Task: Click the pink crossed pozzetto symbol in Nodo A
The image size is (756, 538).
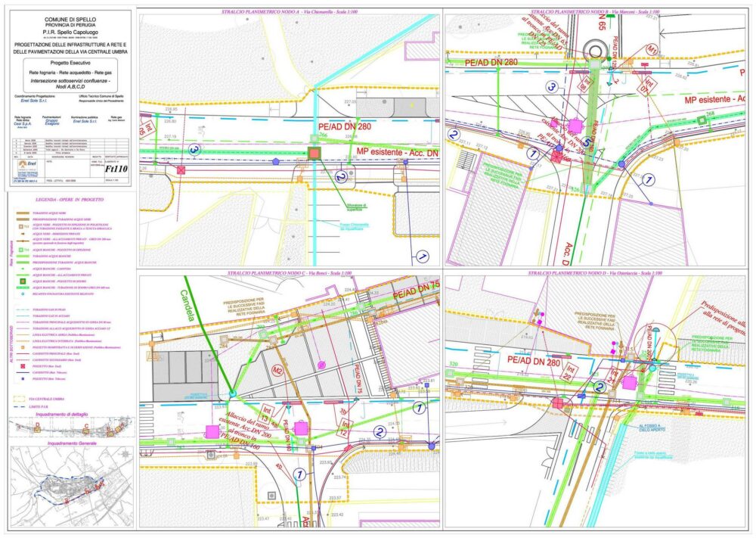Action: tap(181, 171)
